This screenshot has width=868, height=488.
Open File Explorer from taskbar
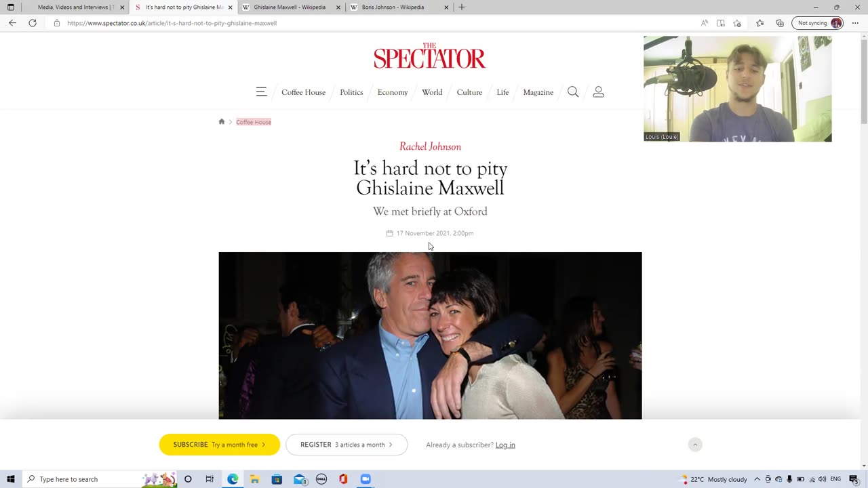(x=254, y=479)
